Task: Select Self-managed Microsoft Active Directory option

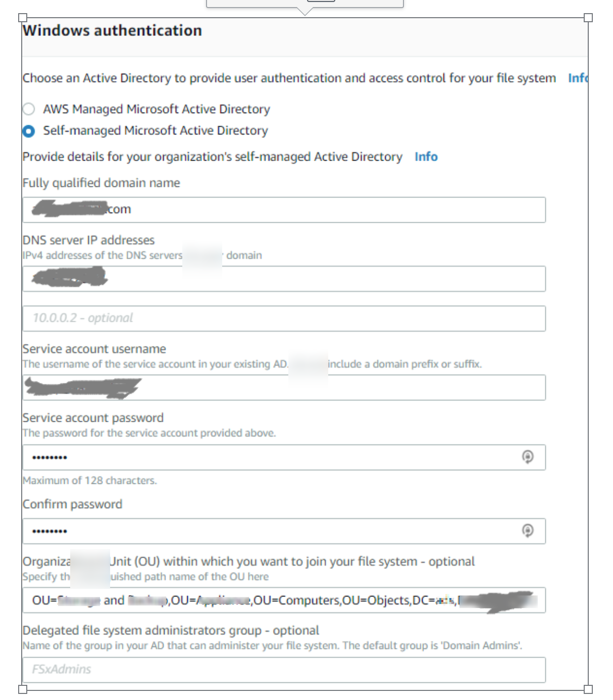Action: point(29,131)
